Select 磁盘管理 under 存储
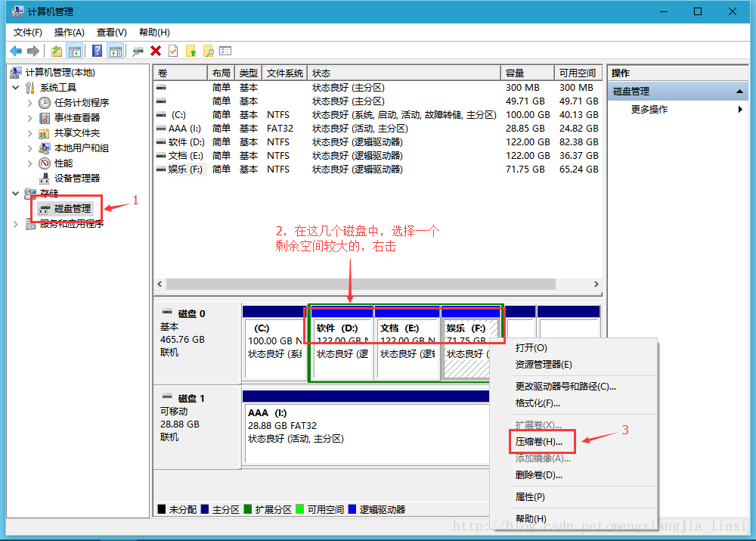This screenshot has width=756, height=541. point(72,208)
